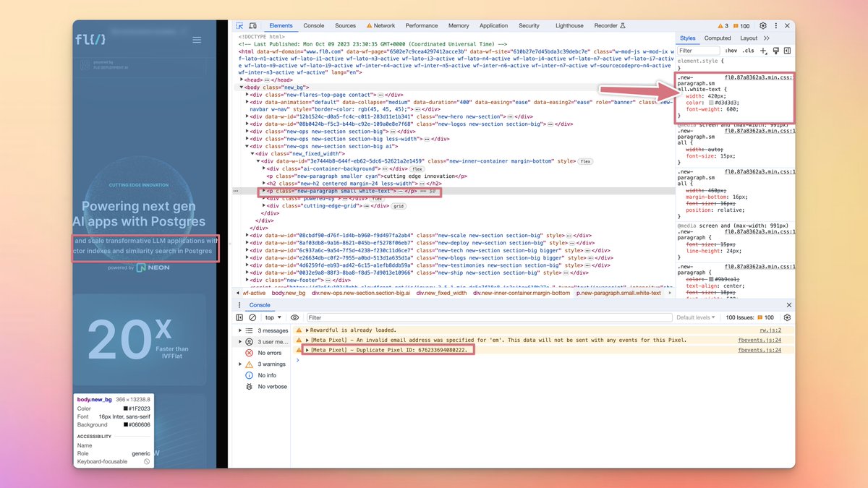Open console settings gear icon
Viewport: 868px width, 488px height.
pyautogui.click(x=787, y=317)
